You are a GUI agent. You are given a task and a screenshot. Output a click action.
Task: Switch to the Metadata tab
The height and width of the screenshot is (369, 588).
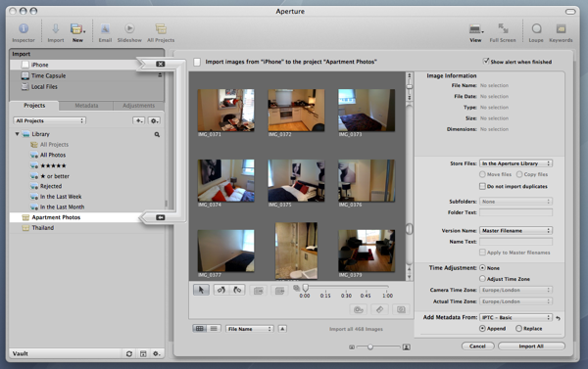pos(86,106)
